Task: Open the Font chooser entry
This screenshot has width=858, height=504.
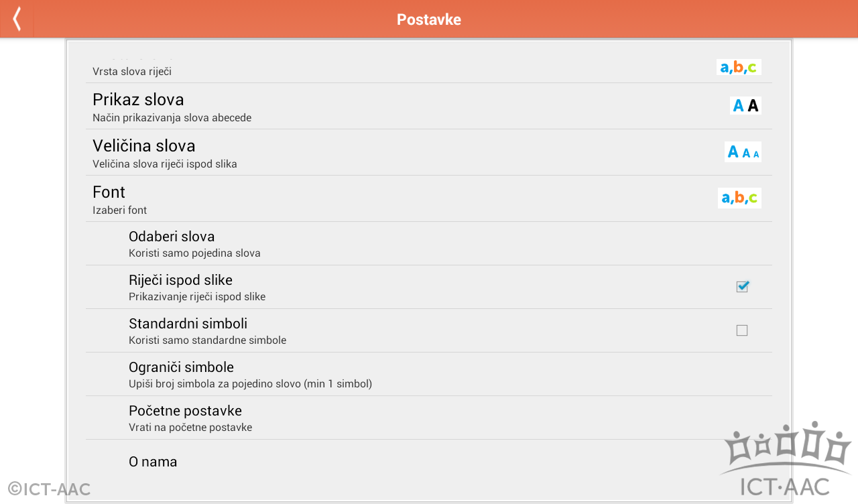Action: (x=429, y=199)
